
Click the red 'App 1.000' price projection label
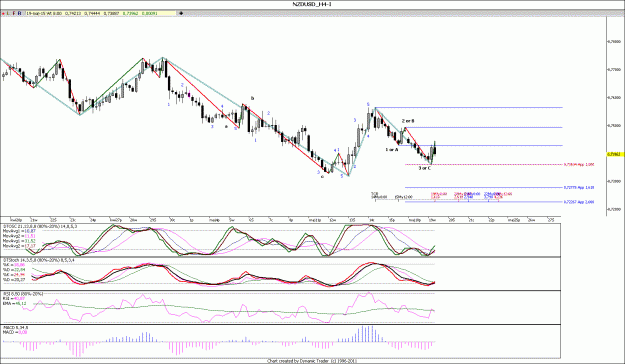[579, 164]
